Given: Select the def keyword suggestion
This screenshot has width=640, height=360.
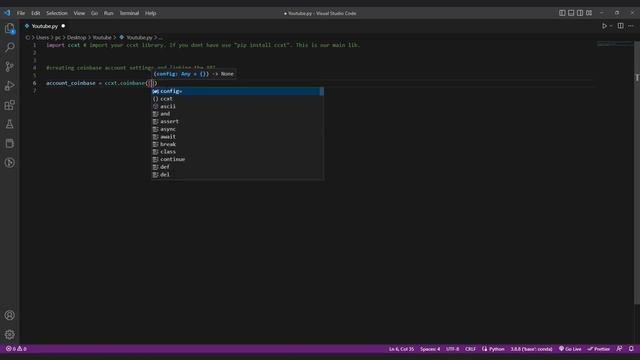Looking at the screenshot, I should click(238, 167).
